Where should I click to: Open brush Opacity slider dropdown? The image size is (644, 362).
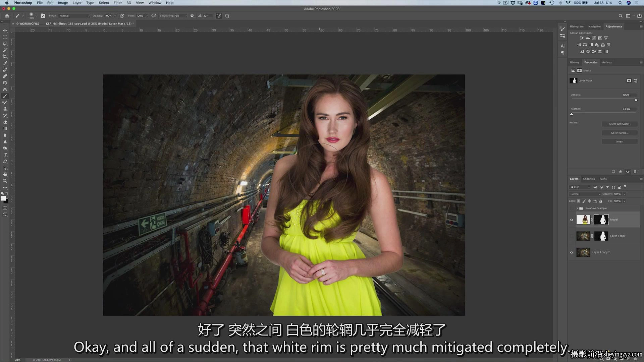(x=115, y=16)
